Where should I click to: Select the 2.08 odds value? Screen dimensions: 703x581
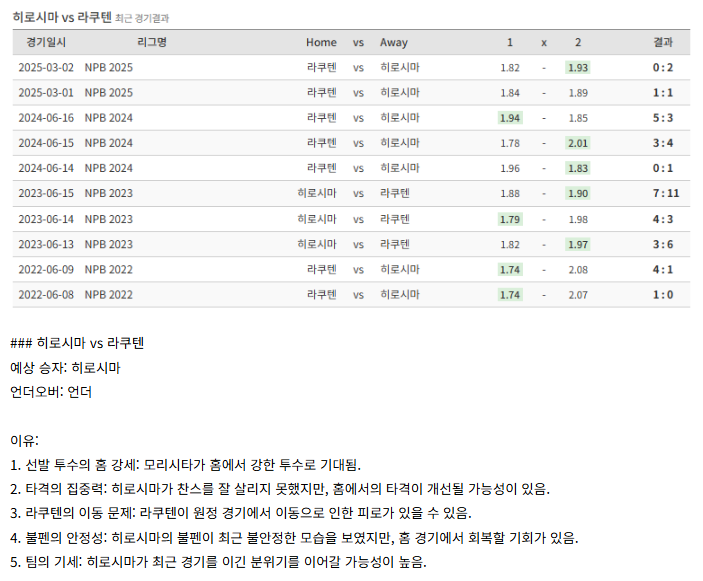[578, 269]
